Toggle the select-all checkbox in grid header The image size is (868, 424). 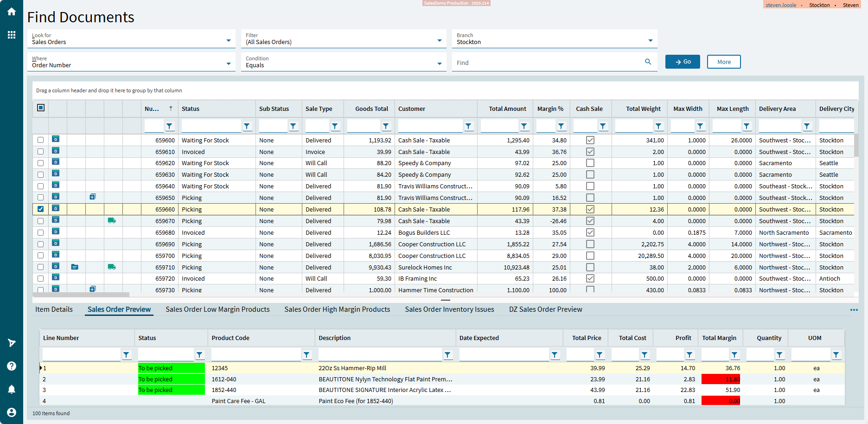tap(41, 108)
